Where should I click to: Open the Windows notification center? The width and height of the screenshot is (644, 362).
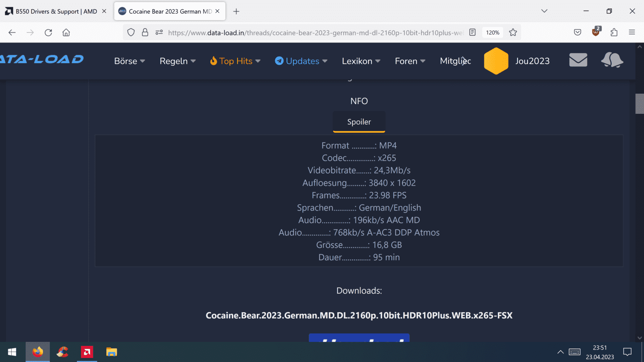[627, 352]
